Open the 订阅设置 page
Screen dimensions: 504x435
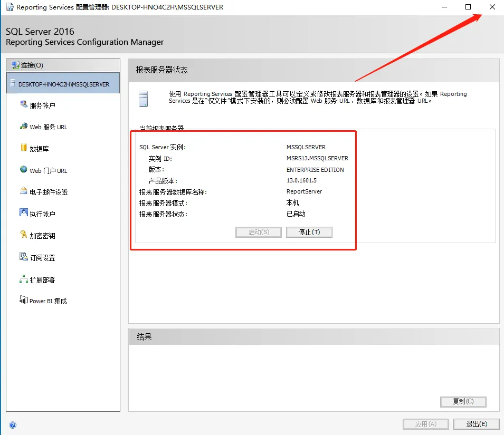click(42, 258)
